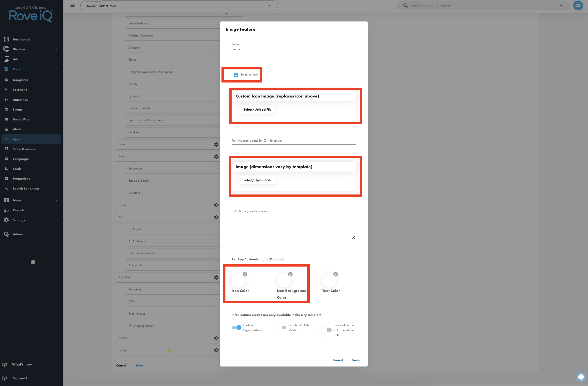Open the chat bubble support widget
The image size is (588, 386).
581,377
